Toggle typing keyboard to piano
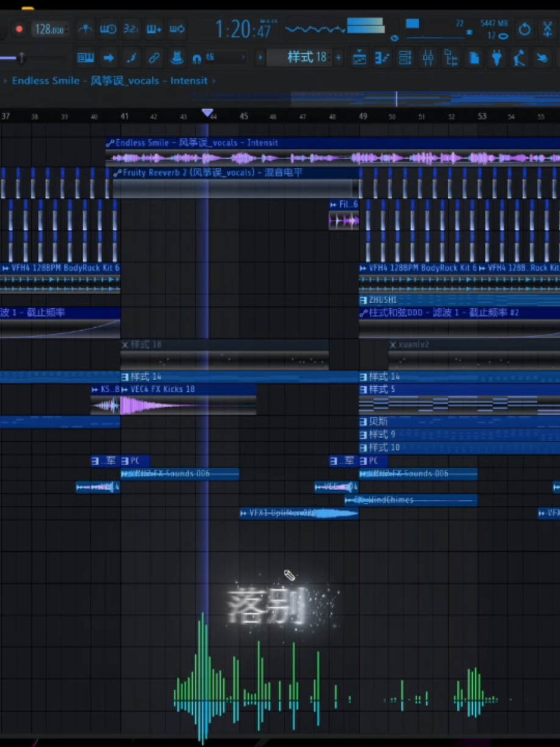The width and height of the screenshot is (560, 747). [85, 58]
